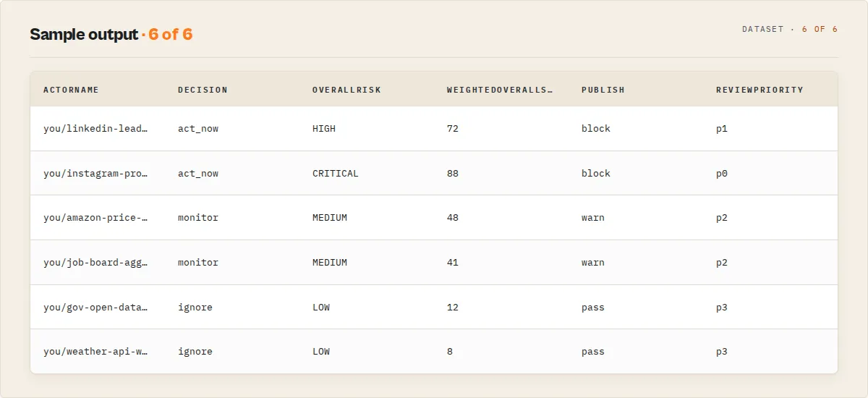Click the REVIEWPRIORITY column header
The image size is (868, 398).
[759, 90]
